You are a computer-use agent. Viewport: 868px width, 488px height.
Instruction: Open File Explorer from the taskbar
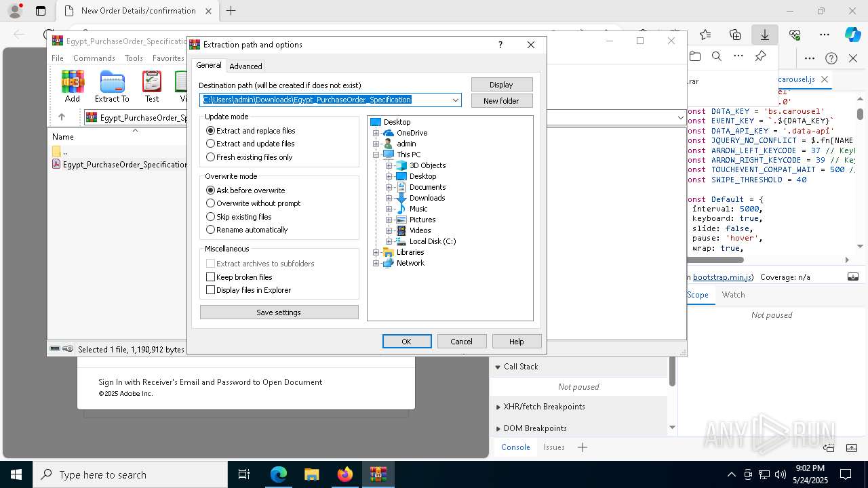(x=311, y=474)
